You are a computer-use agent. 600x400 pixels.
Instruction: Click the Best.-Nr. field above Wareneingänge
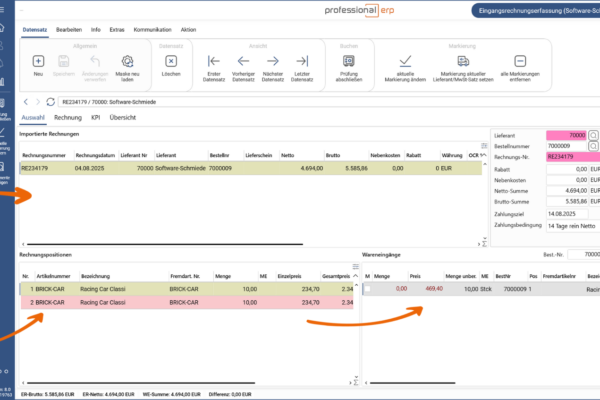click(584, 255)
